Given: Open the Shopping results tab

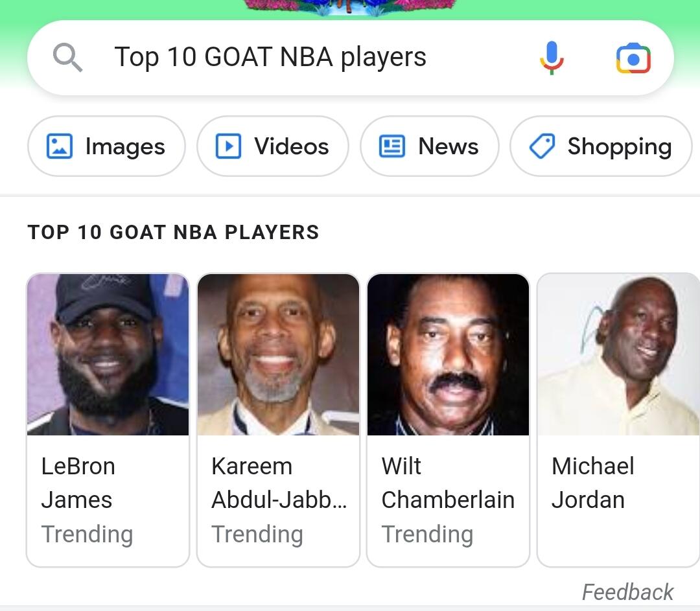Looking at the screenshot, I should click(x=601, y=146).
